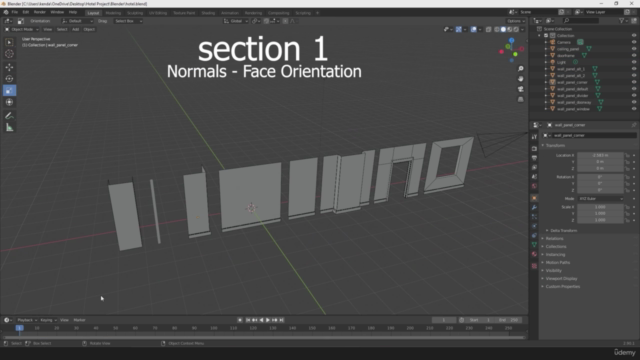
Task: Expand the wall_panel_alt_1 tree arrow
Action: coord(546,69)
